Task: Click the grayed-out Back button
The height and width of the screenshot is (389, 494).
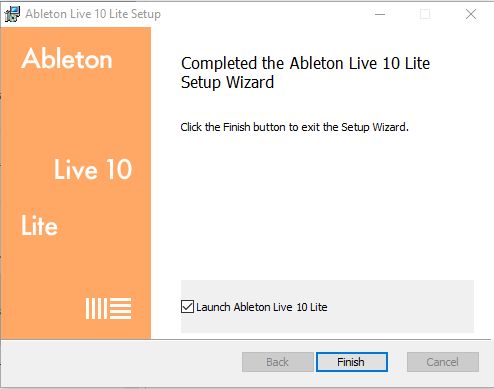Action: [x=278, y=362]
